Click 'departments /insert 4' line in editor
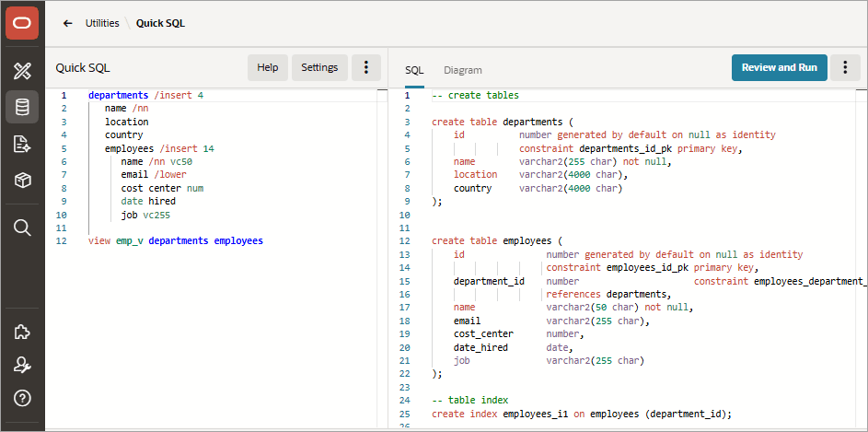This screenshot has height=432, width=868. coord(146,95)
